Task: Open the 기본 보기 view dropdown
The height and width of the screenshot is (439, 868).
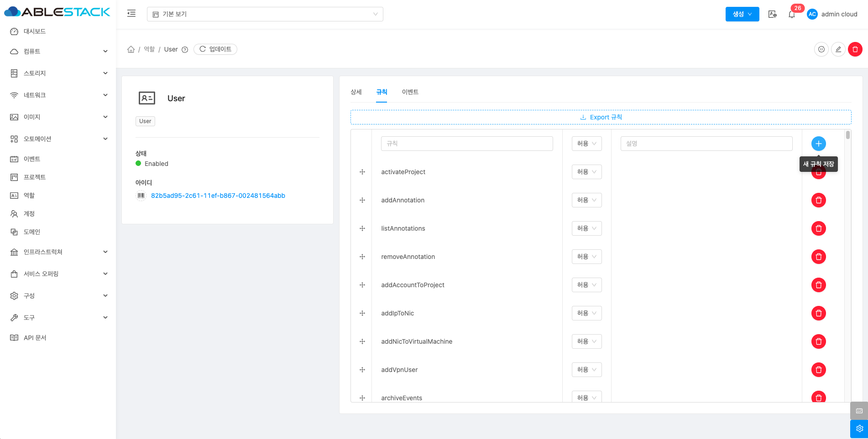Action: 265,14
